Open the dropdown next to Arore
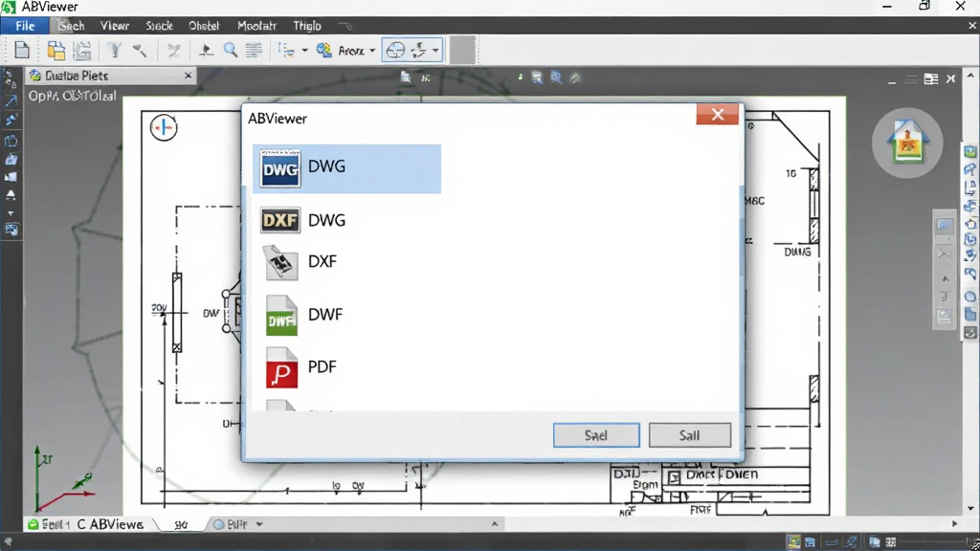This screenshot has height=551, width=980. (x=372, y=51)
